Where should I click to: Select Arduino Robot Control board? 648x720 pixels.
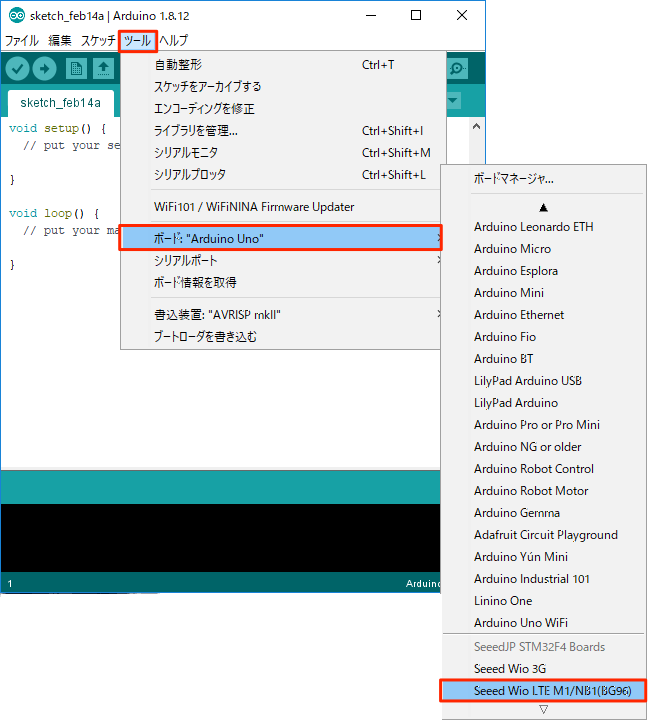pyautogui.click(x=544, y=469)
